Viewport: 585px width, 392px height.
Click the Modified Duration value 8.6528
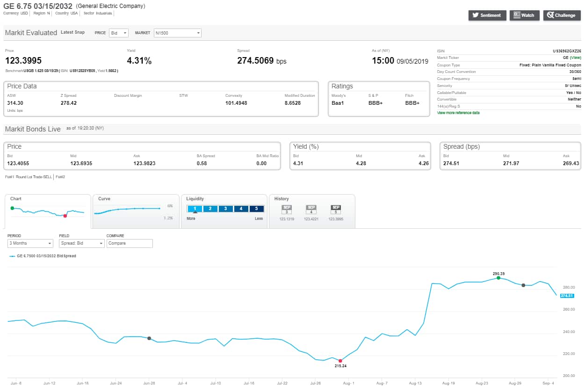[293, 103]
